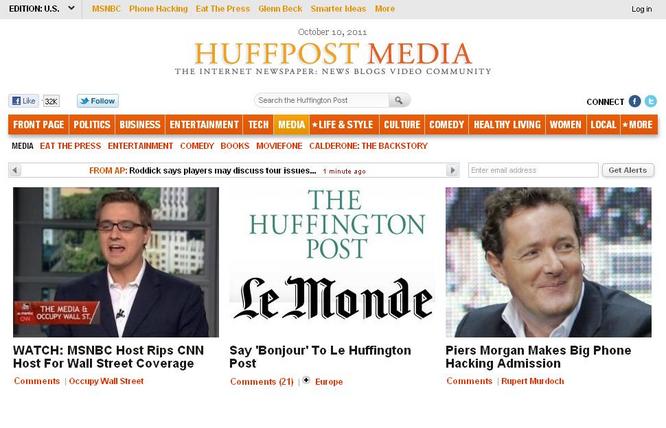Open Entertainment subnav link

click(x=140, y=146)
